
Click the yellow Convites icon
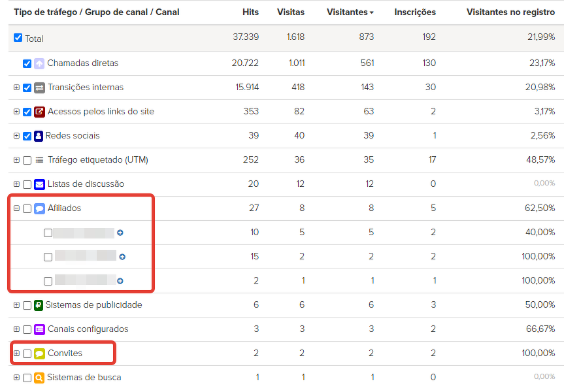(x=39, y=353)
